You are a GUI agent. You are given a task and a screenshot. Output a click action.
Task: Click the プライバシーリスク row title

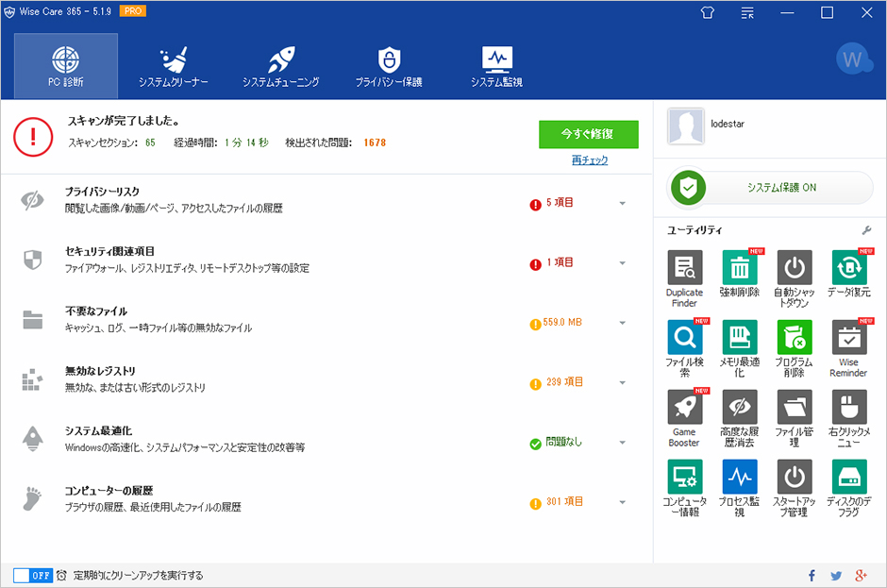tap(103, 192)
